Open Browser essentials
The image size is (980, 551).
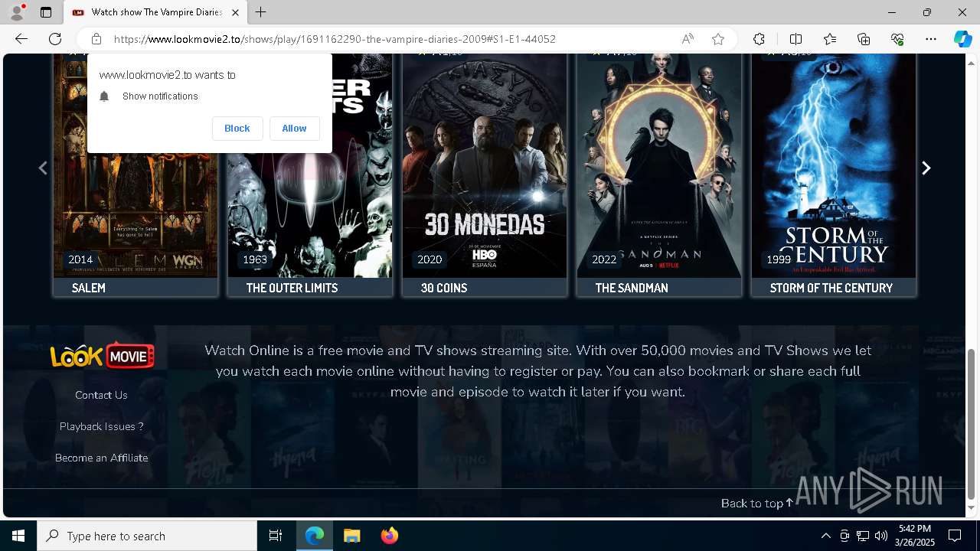(x=897, y=39)
